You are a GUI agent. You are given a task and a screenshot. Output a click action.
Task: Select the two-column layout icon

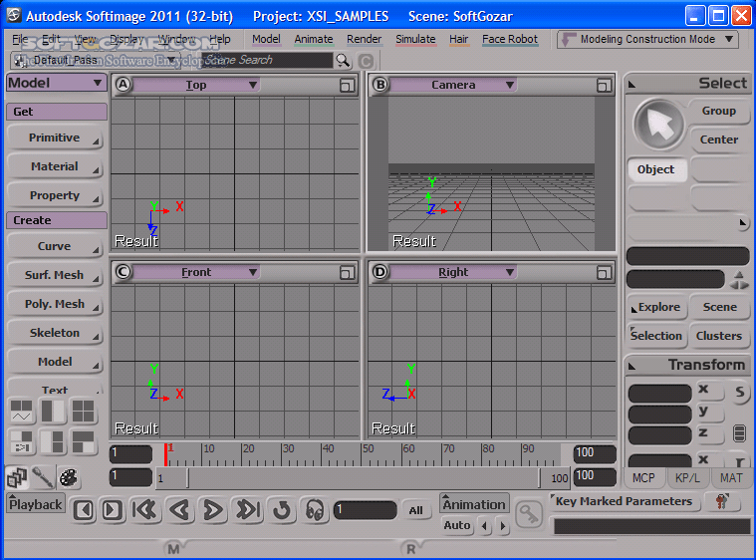53,411
